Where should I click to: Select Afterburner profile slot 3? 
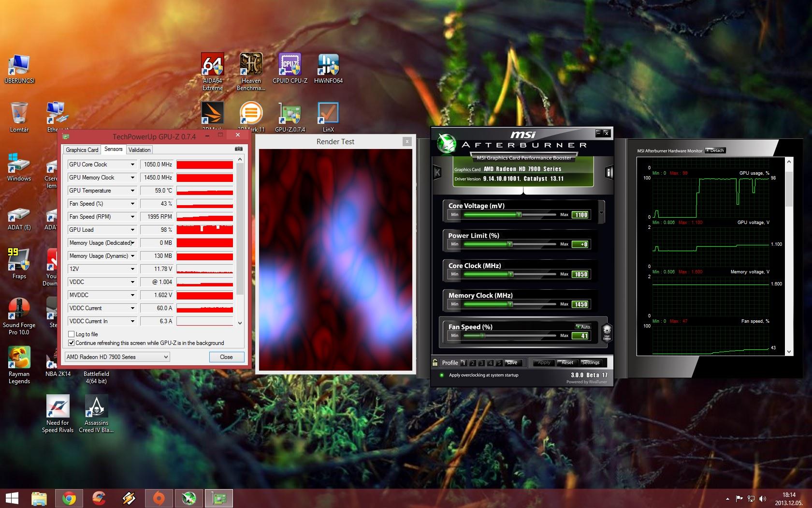tap(481, 362)
